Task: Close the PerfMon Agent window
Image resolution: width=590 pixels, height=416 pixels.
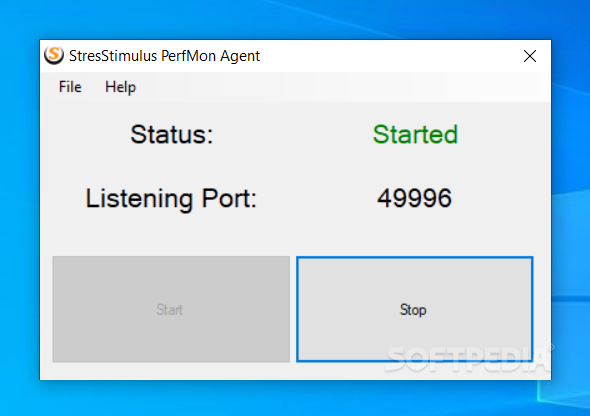Action: pos(529,56)
